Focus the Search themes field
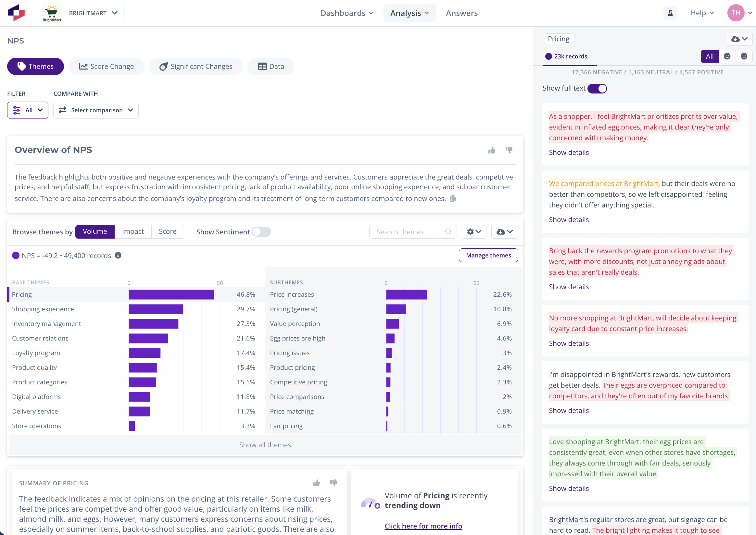Image resolution: width=756 pixels, height=535 pixels. pos(413,231)
